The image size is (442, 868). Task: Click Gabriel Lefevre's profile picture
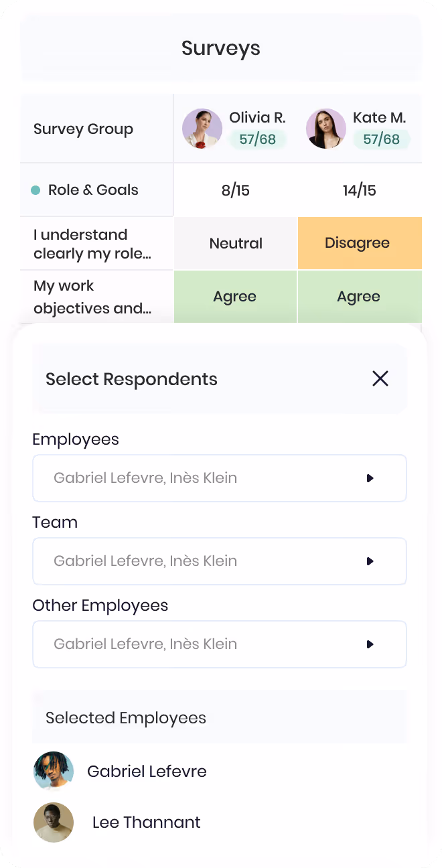[54, 771]
